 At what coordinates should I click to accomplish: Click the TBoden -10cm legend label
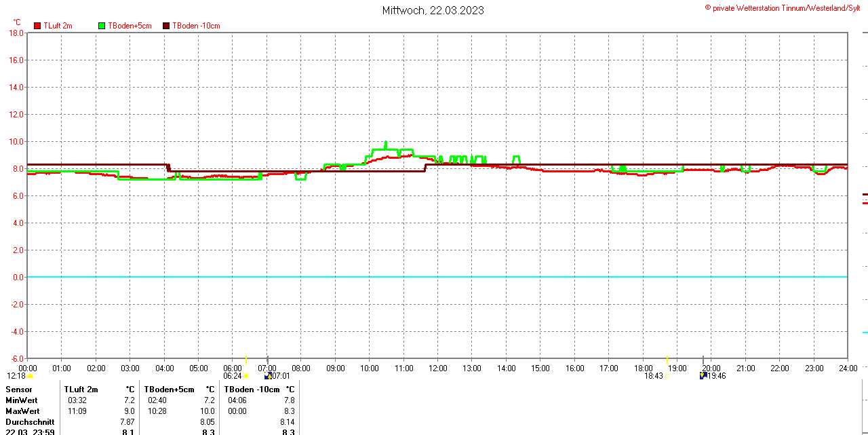(x=196, y=26)
